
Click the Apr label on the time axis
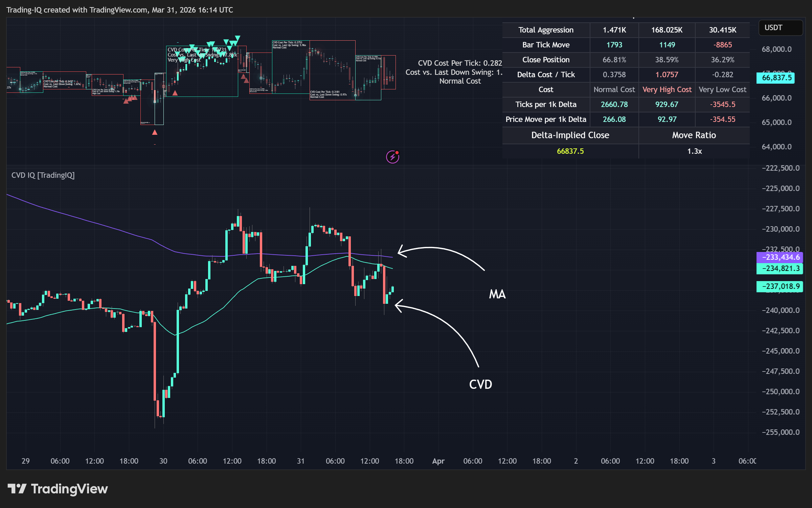(438, 461)
